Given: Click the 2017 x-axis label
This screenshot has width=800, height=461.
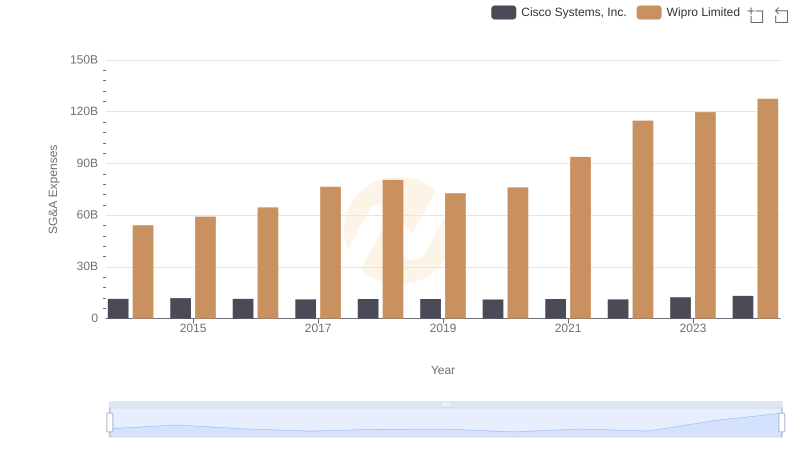Looking at the screenshot, I should tap(318, 328).
